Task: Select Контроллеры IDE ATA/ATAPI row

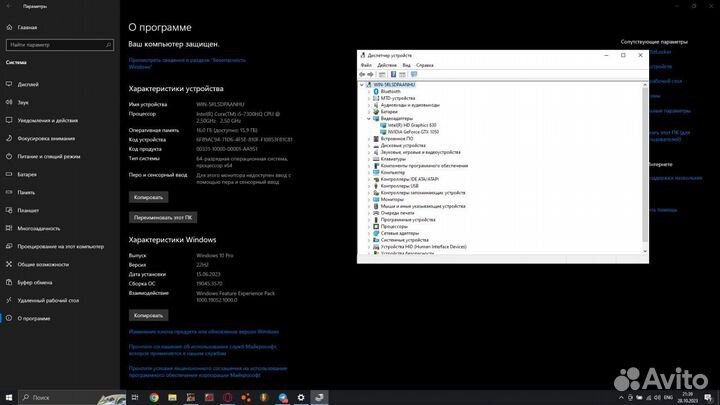Action: pyautogui.click(x=410, y=179)
